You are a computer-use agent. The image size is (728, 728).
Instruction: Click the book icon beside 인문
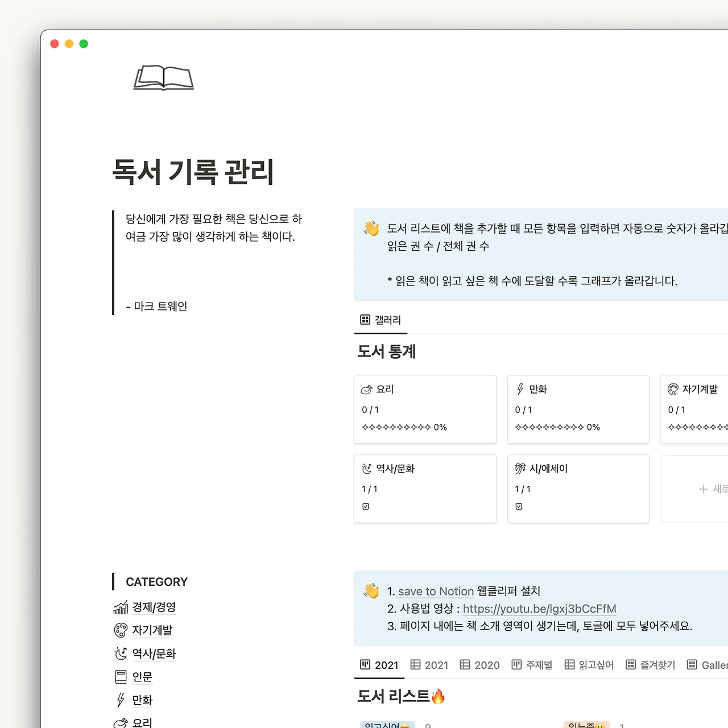[121, 677]
